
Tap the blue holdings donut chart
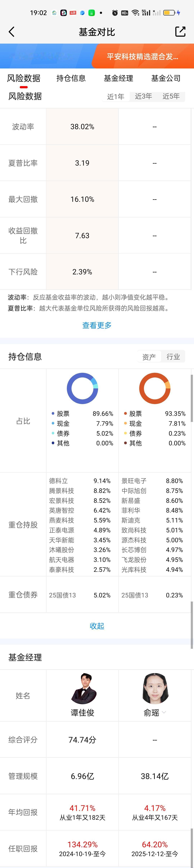coord(82,388)
